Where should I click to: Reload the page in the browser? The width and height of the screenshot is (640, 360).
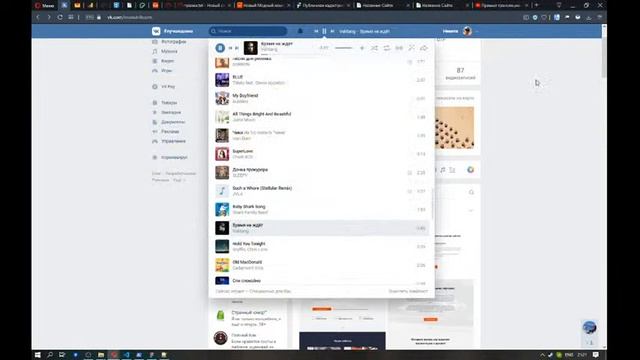[60, 17]
